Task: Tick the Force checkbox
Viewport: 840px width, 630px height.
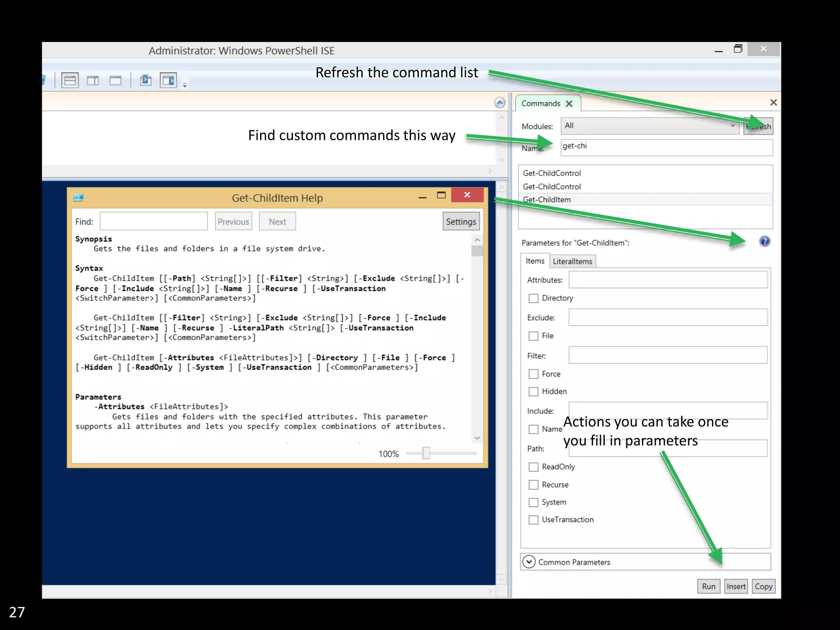Action: (533, 374)
